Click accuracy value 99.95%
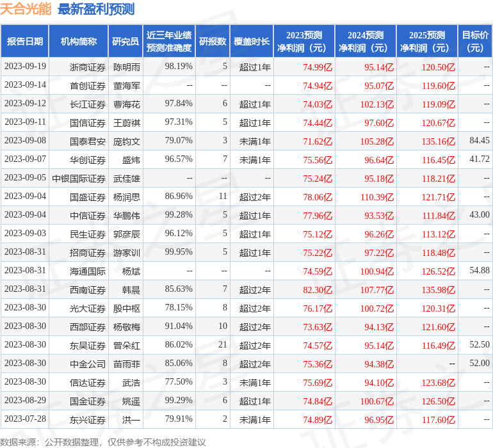The height and width of the screenshot is (448, 493). pos(179,252)
